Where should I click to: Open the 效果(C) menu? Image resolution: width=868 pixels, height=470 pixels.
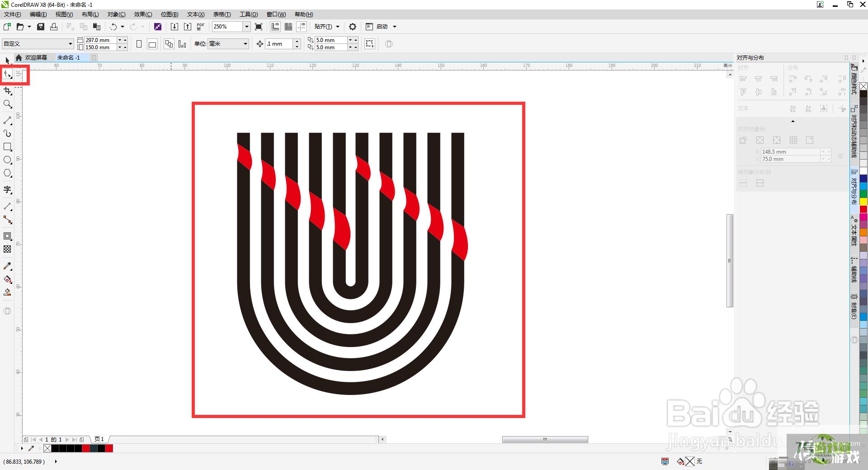(x=143, y=14)
